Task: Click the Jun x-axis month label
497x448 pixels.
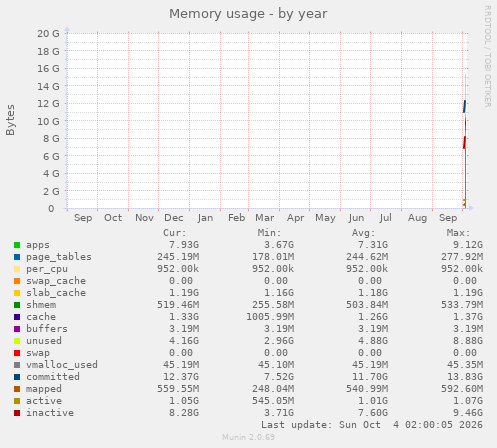Action: 356,218
